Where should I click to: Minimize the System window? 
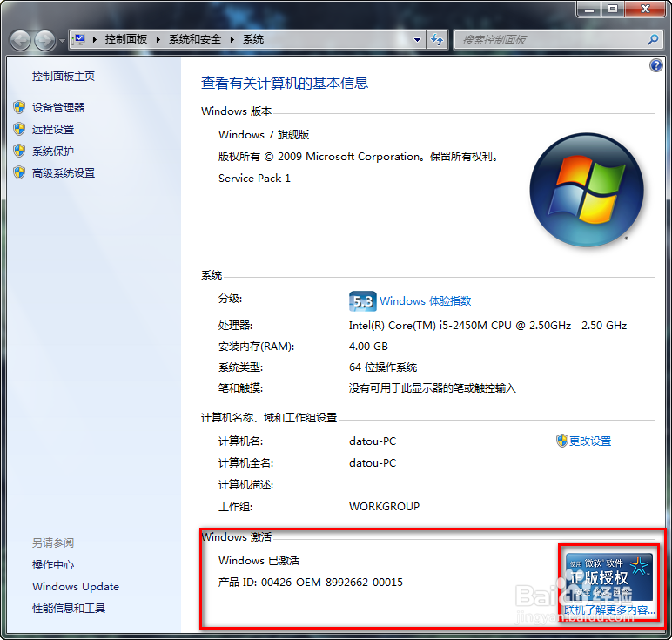[589, 9]
